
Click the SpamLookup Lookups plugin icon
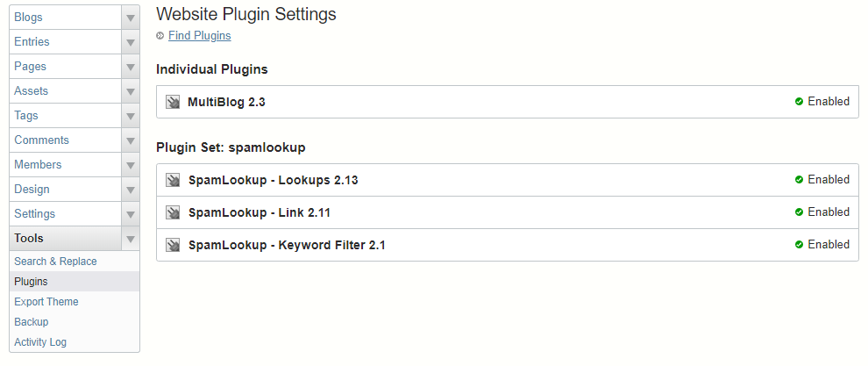click(x=173, y=180)
